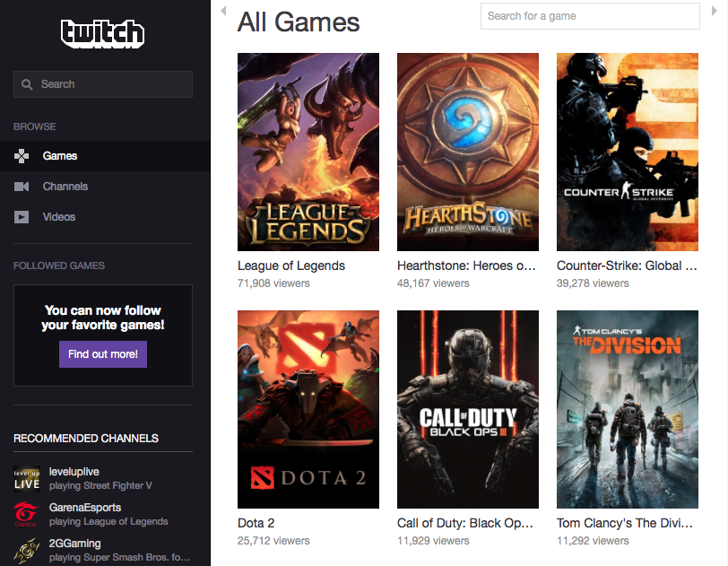This screenshot has height=566, width=728.
Task: Click Tom Clancy's The Divi... title
Action: click(x=625, y=523)
